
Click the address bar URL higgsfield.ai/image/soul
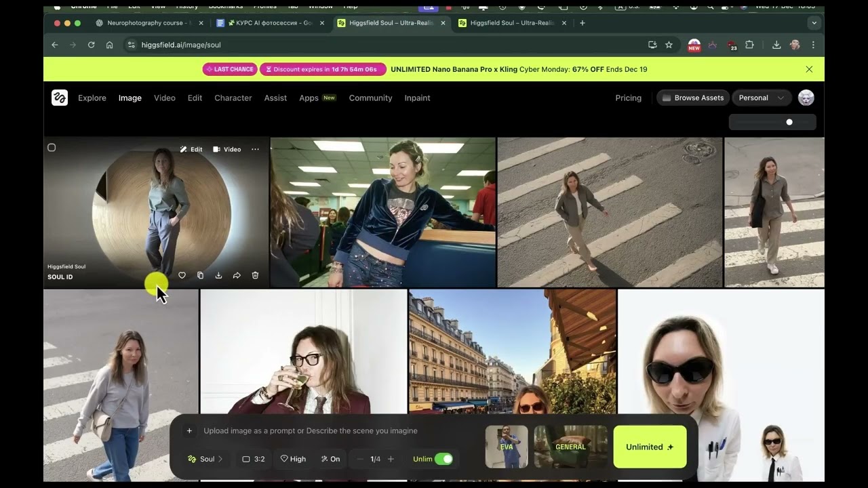click(x=181, y=45)
